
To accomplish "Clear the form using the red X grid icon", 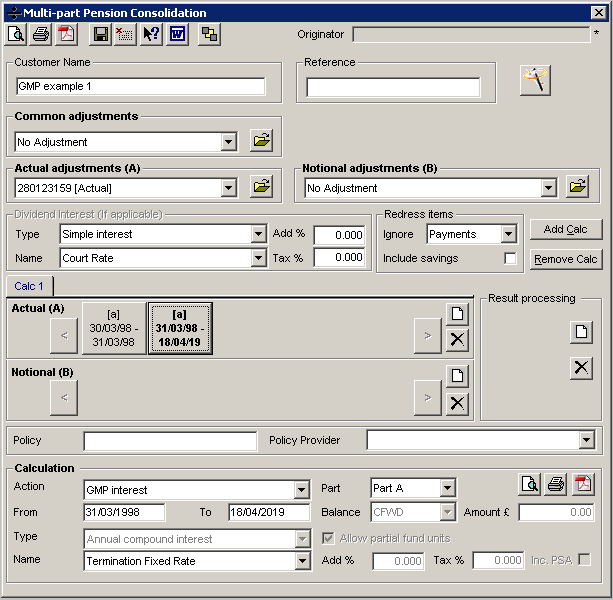I will (x=125, y=34).
